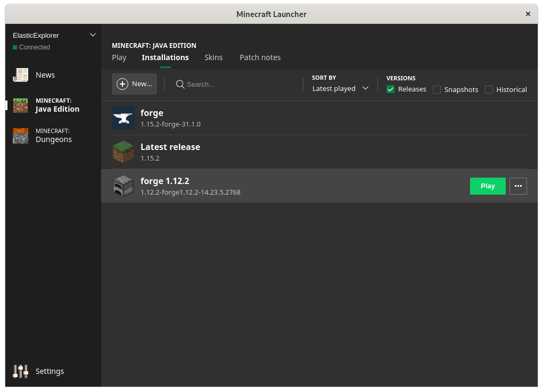Open Settings label in the sidebar

pyautogui.click(x=50, y=371)
